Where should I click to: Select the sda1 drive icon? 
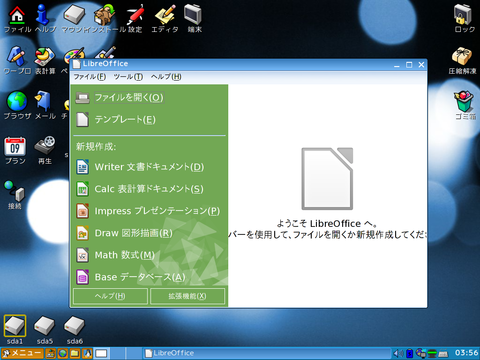pos(15,329)
